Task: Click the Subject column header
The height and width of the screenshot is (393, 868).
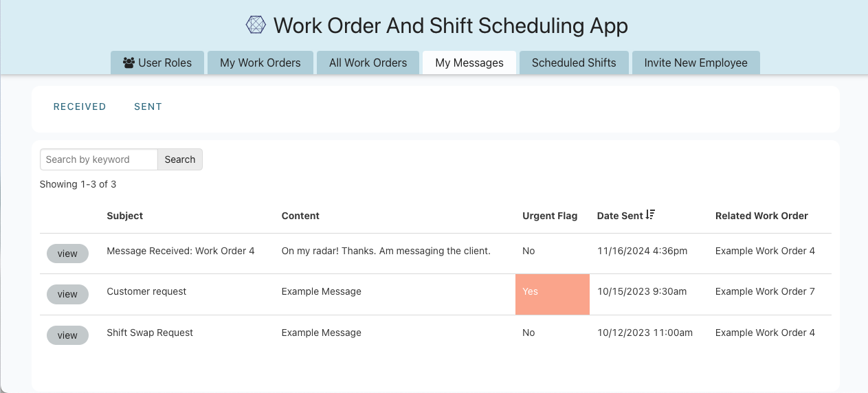Action: point(125,216)
